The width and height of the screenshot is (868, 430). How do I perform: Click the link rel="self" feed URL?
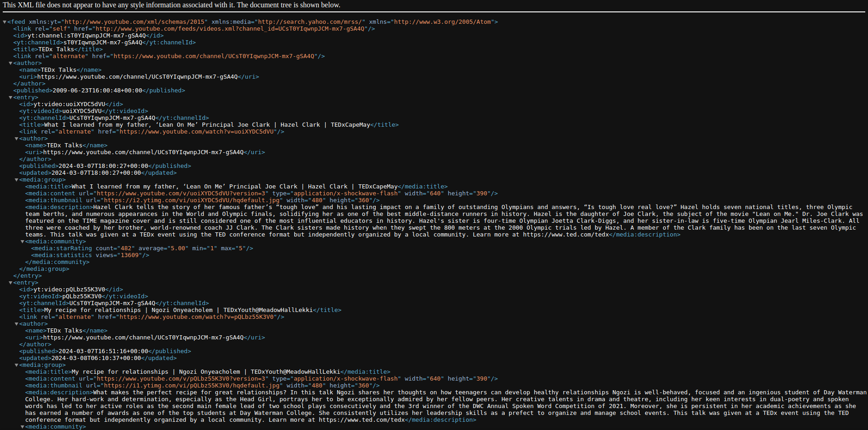coord(231,29)
